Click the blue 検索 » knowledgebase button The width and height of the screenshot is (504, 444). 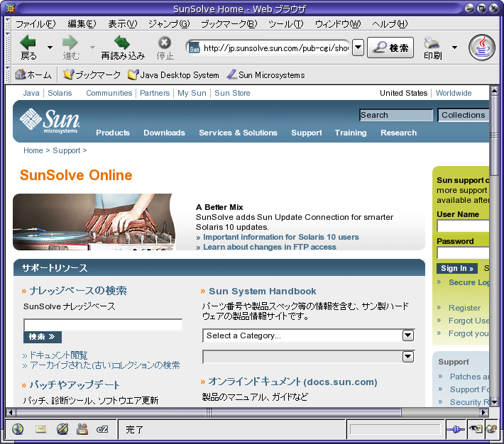[43, 337]
